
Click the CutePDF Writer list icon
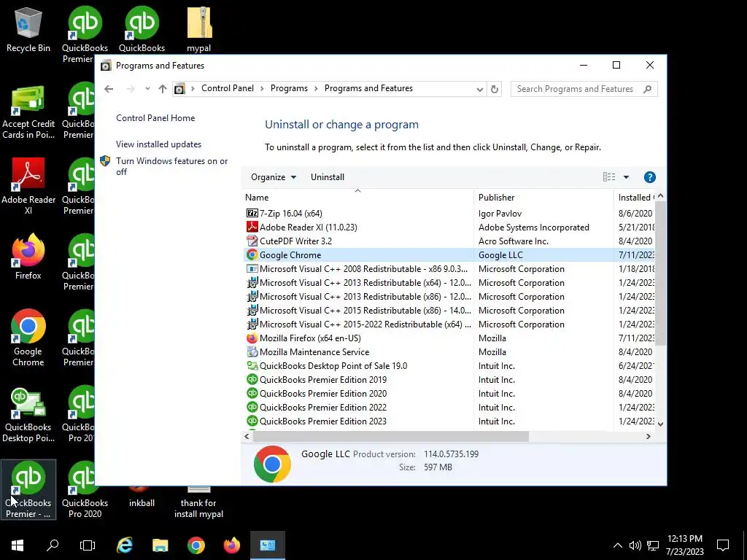coord(252,241)
